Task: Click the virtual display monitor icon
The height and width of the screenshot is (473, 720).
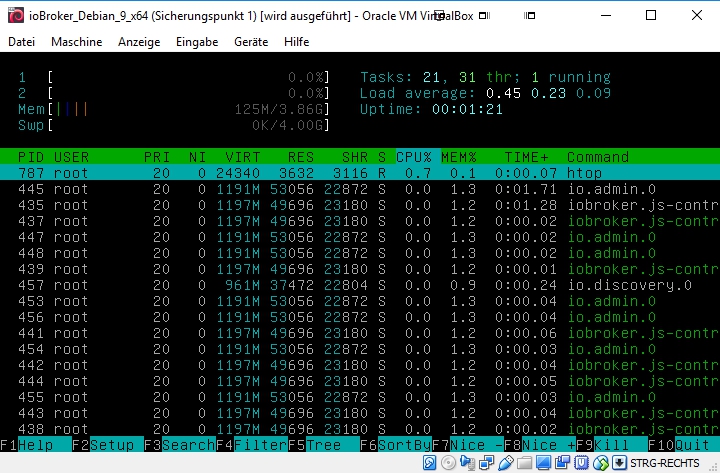Action: pyautogui.click(x=543, y=463)
